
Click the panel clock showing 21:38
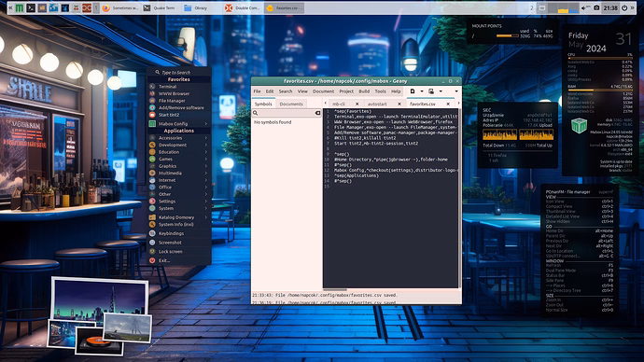[x=610, y=7]
